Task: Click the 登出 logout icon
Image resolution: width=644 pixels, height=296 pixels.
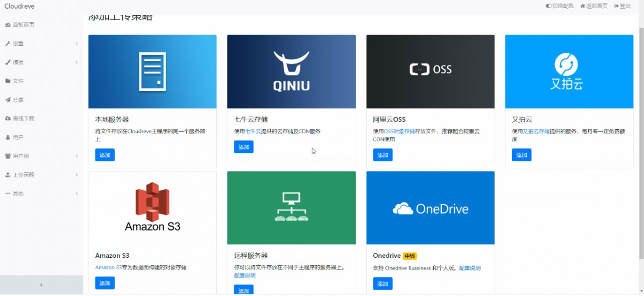Action: point(615,6)
